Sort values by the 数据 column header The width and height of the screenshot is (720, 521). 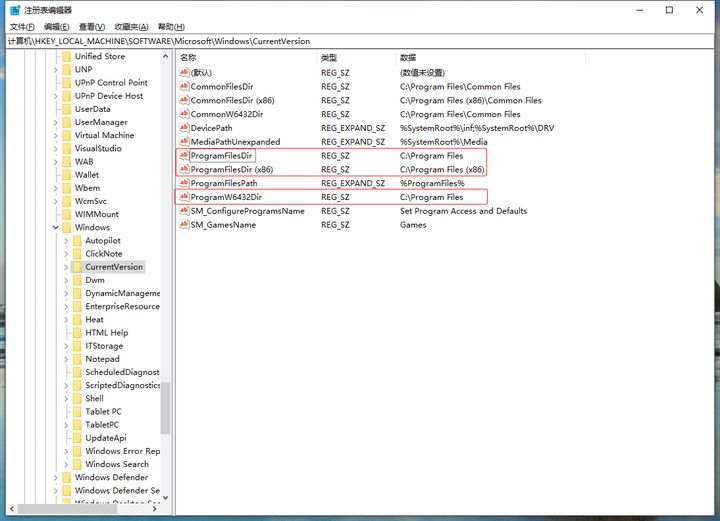tap(490, 58)
